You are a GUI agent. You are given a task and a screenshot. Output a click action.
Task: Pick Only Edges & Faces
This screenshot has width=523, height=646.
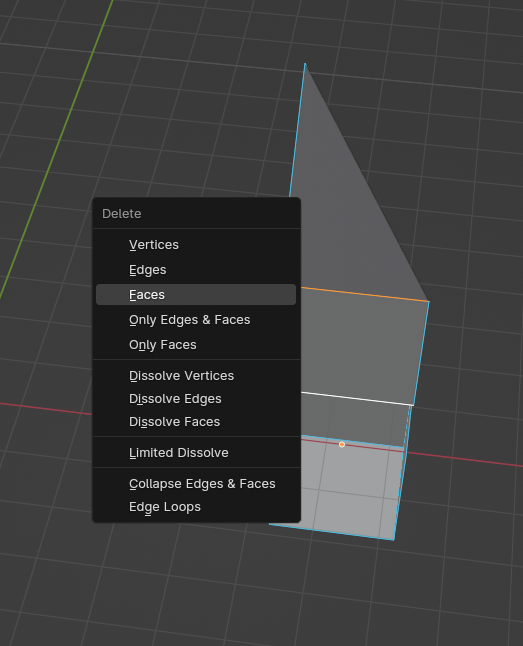196,320
